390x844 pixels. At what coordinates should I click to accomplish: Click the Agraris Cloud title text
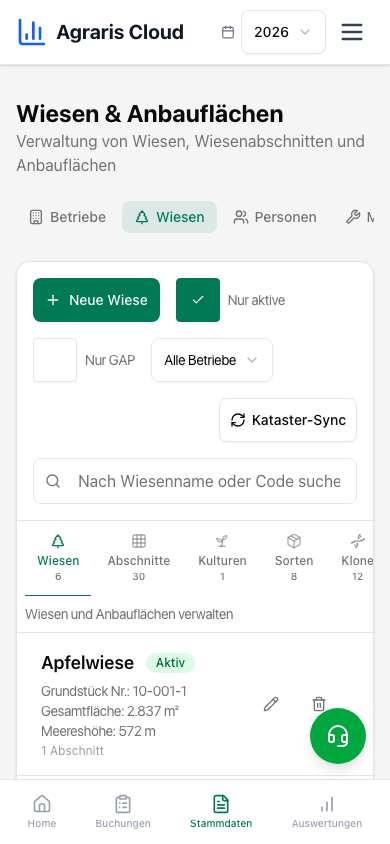click(x=120, y=32)
